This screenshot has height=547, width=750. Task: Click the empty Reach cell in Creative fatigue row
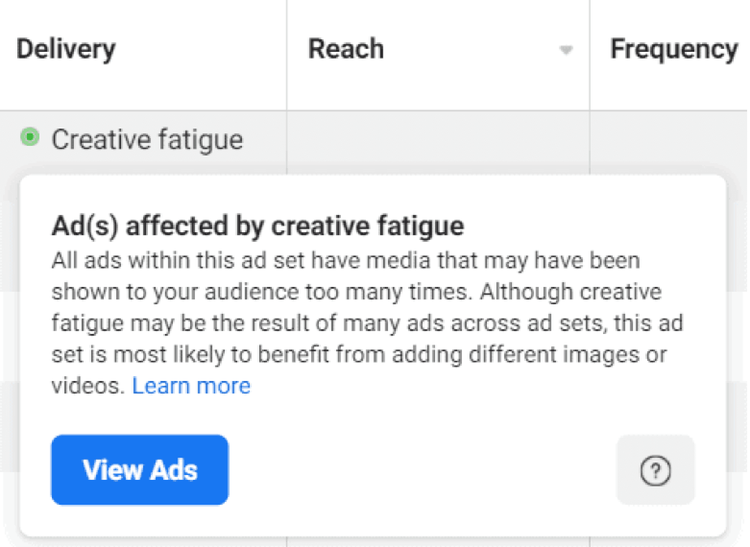click(437, 140)
